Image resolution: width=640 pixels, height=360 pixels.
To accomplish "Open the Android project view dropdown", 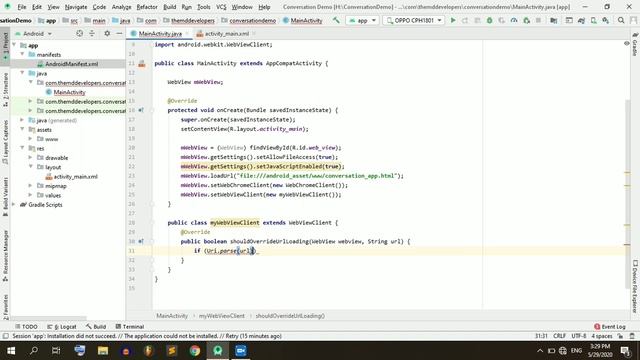I will coord(33,33).
